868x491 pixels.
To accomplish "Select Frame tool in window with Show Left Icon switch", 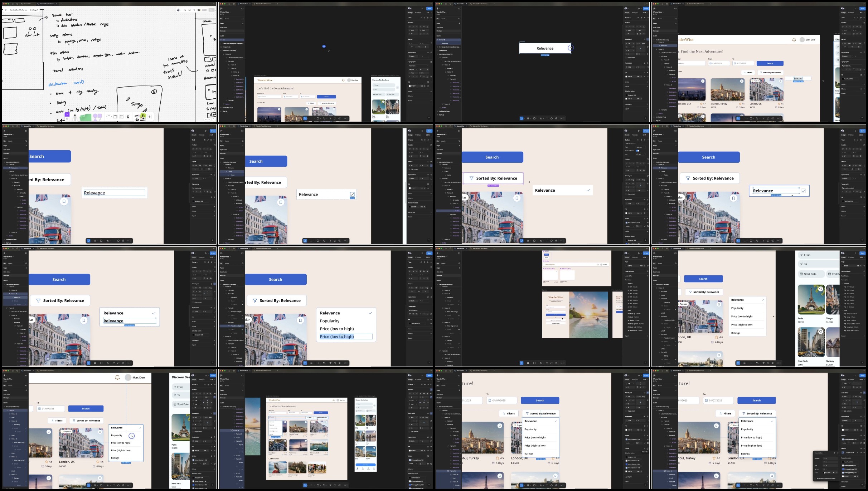I will 528,241.
